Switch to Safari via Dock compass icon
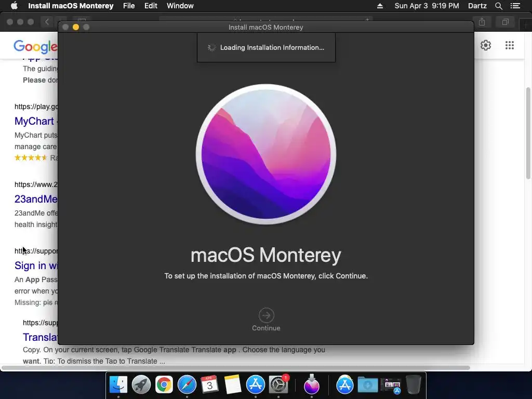532x399 pixels. (187, 385)
